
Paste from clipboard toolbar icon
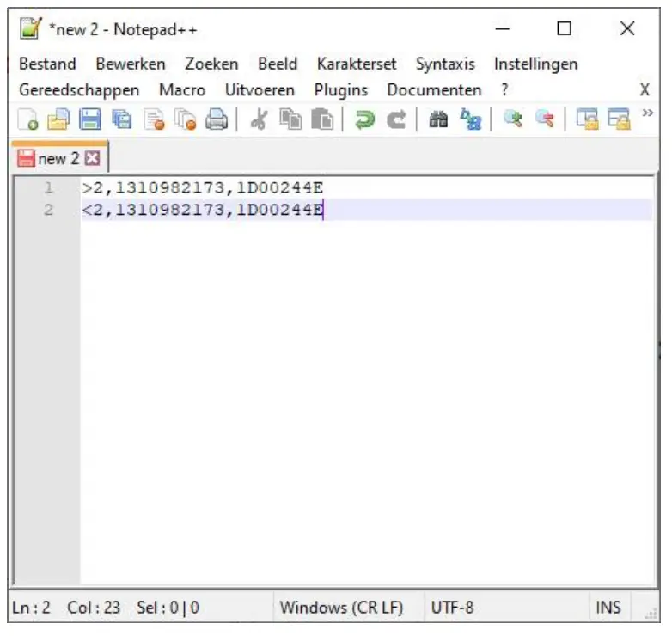(x=322, y=119)
